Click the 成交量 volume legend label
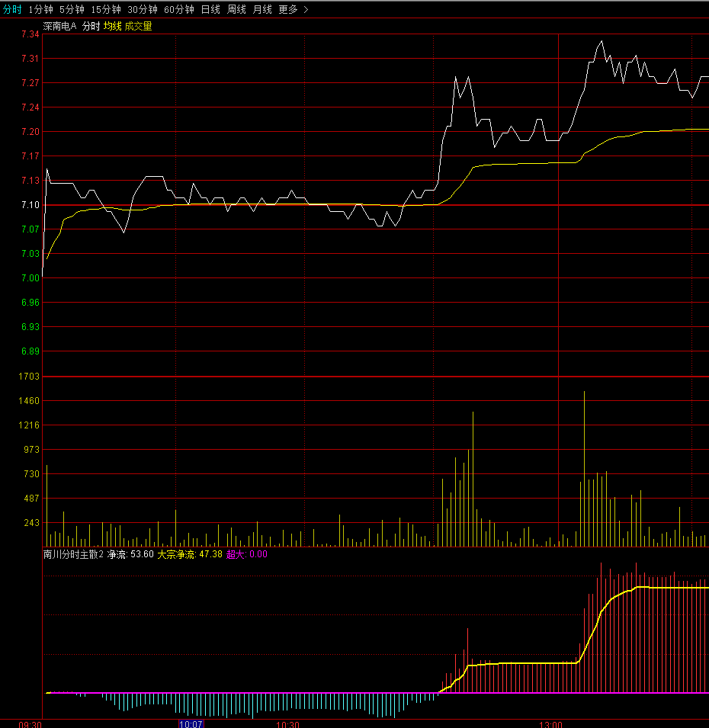Screen dimensions: 709x728 click(x=138, y=26)
